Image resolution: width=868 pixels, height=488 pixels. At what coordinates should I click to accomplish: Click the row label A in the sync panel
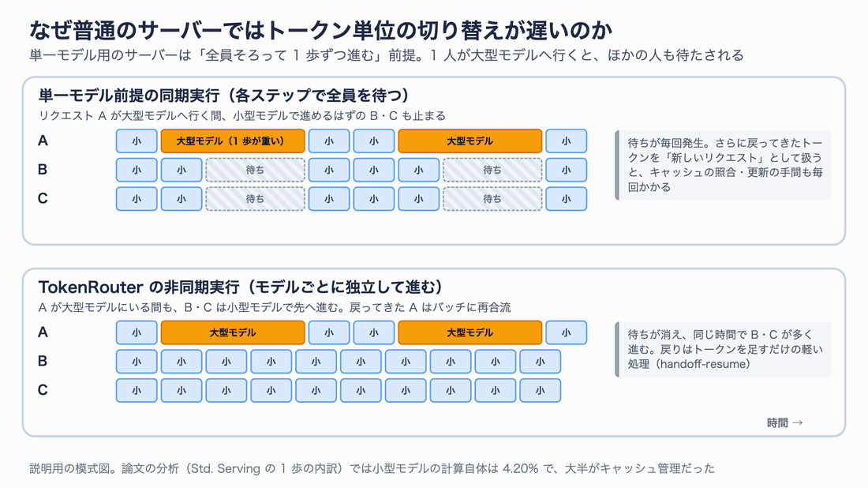pos(43,141)
